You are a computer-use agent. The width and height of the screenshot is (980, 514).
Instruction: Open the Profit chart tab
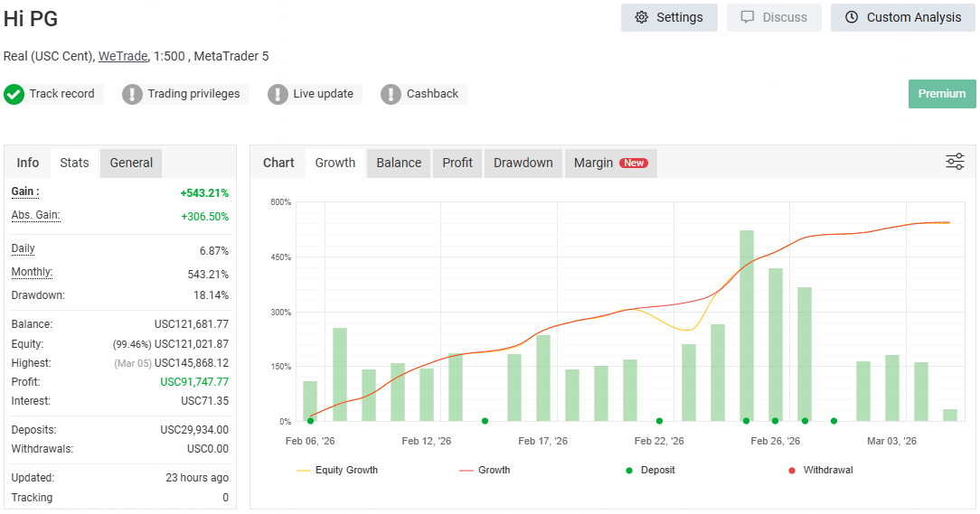(457, 163)
